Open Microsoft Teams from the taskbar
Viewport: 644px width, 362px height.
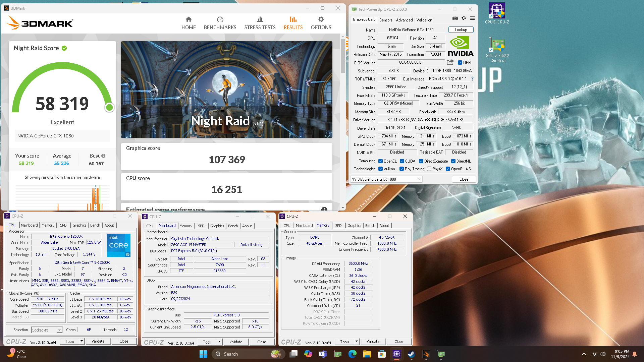coord(323,354)
